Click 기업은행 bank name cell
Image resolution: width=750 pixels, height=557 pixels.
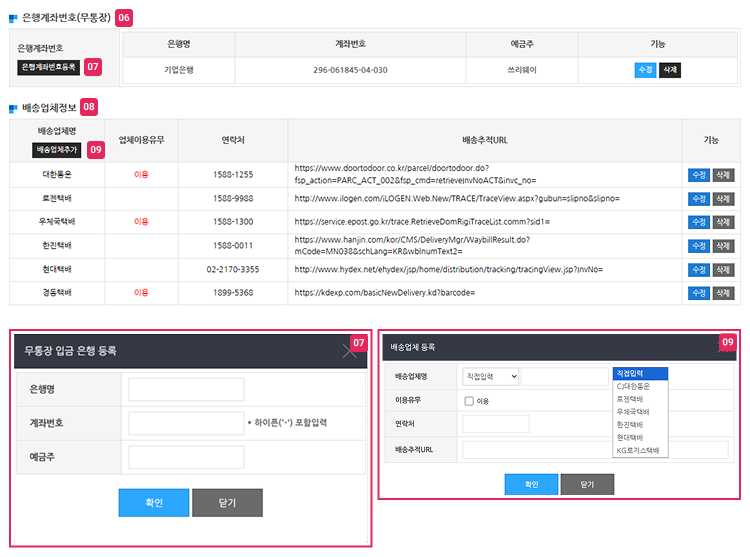click(x=178, y=70)
